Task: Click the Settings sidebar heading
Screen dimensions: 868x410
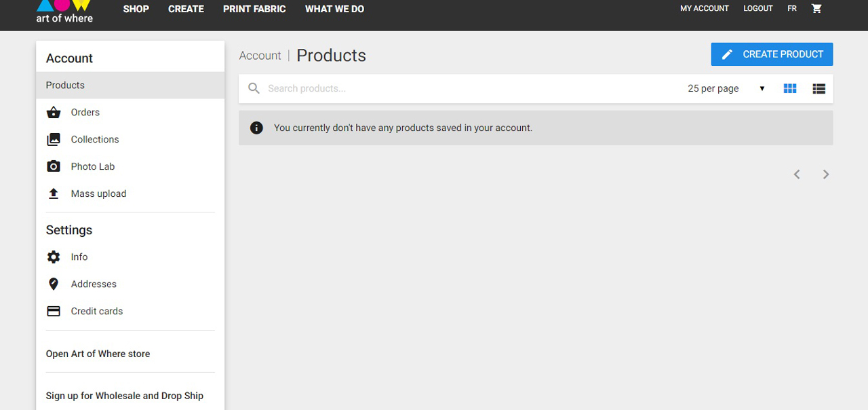Action: coord(68,230)
